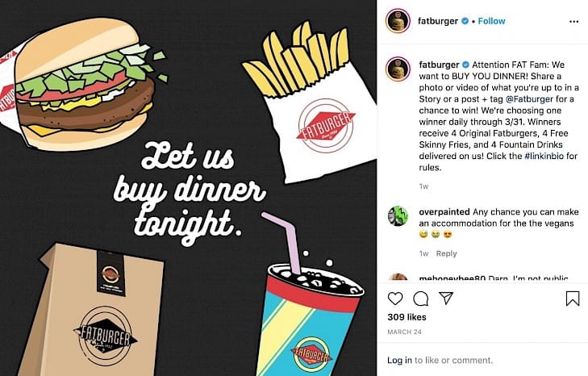
Task: Open the three-dot more options menu
Action: pyautogui.click(x=573, y=22)
